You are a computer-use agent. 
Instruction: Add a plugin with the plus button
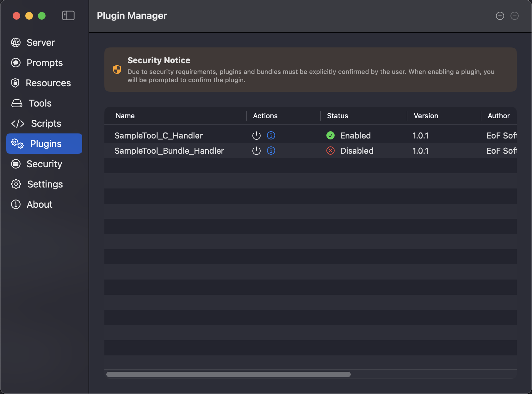coord(500,15)
